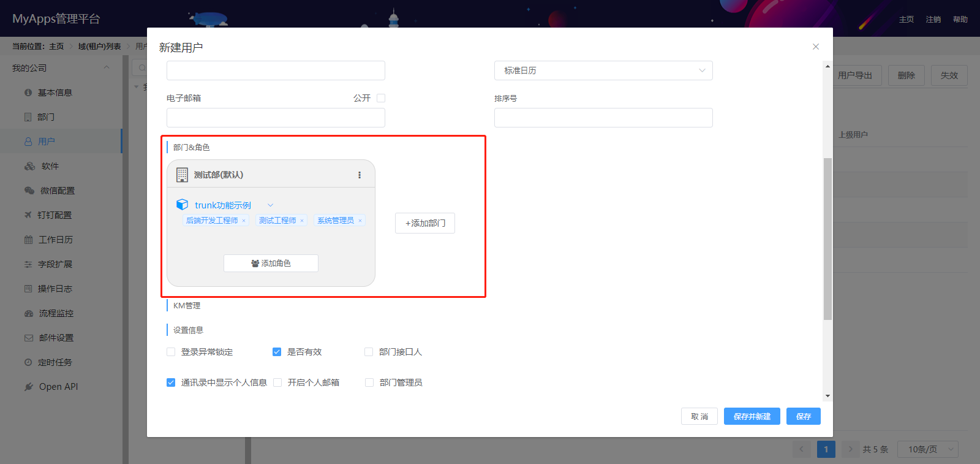
Task: Click the scrollbar down arrow in dialog
Action: click(827, 396)
